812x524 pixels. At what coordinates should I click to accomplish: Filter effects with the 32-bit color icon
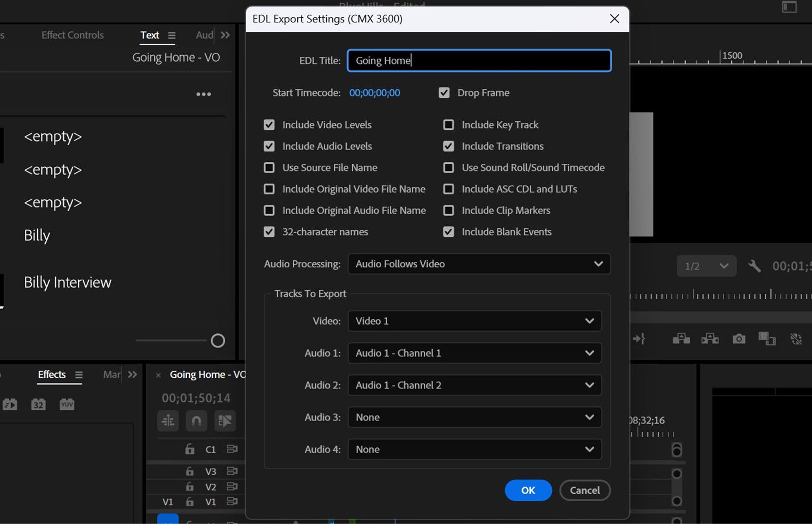point(38,404)
